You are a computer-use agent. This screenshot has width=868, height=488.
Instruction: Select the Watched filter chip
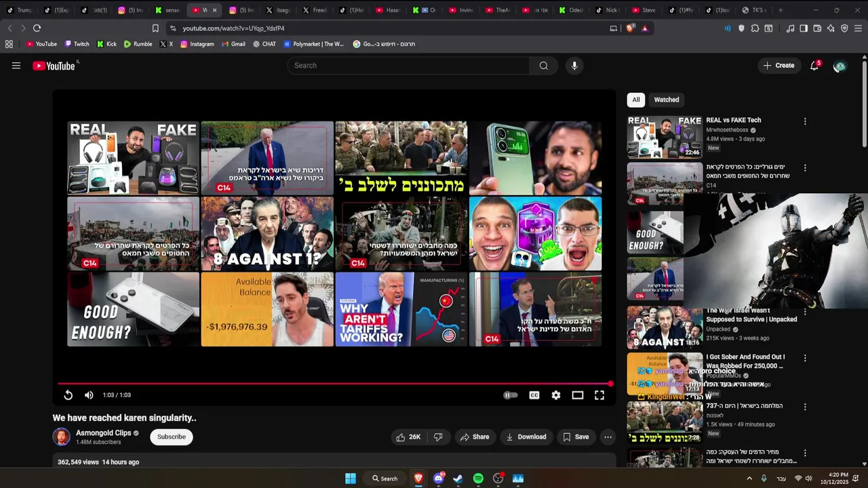[x=667, y=100]
